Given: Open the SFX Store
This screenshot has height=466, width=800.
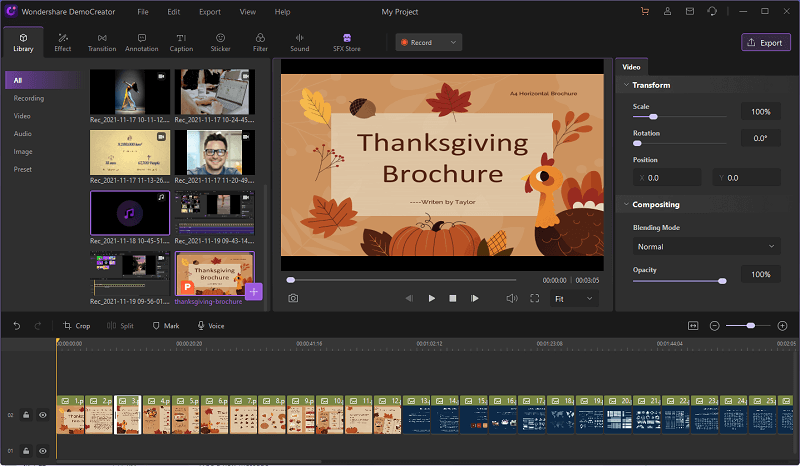Looking at the screenshot, I should 347,42.
